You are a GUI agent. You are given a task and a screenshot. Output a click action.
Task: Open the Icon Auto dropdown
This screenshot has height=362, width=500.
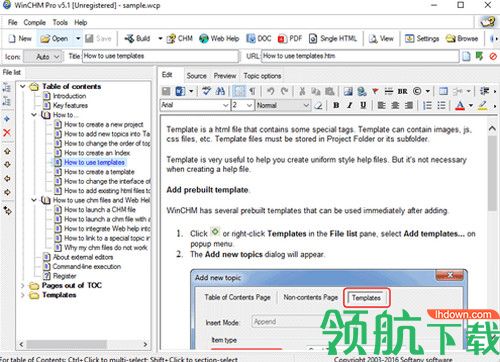pos(43,57)
